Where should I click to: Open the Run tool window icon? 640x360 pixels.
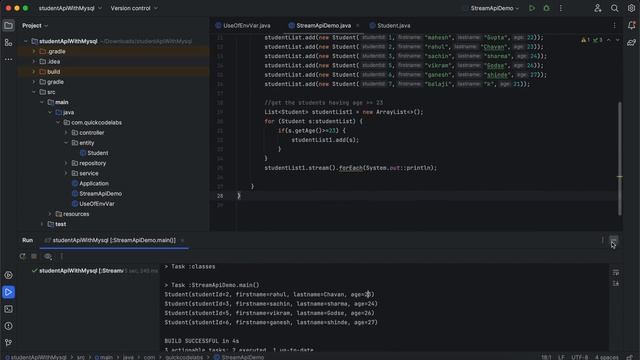8,292
